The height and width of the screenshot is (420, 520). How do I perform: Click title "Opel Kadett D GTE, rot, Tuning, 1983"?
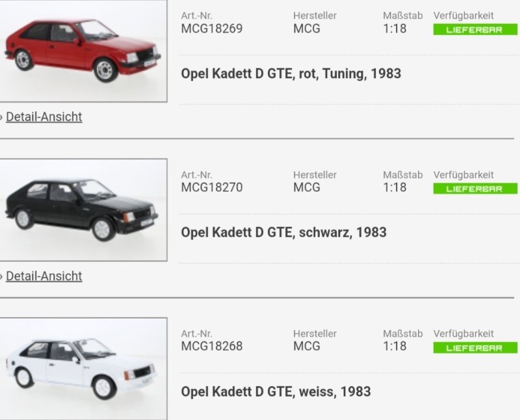(x=291, y=73)
